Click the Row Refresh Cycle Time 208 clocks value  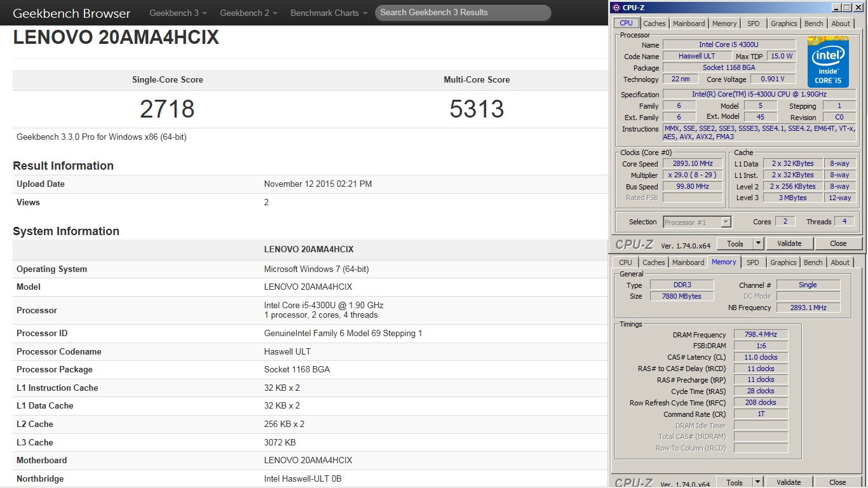tap(761, 402)
